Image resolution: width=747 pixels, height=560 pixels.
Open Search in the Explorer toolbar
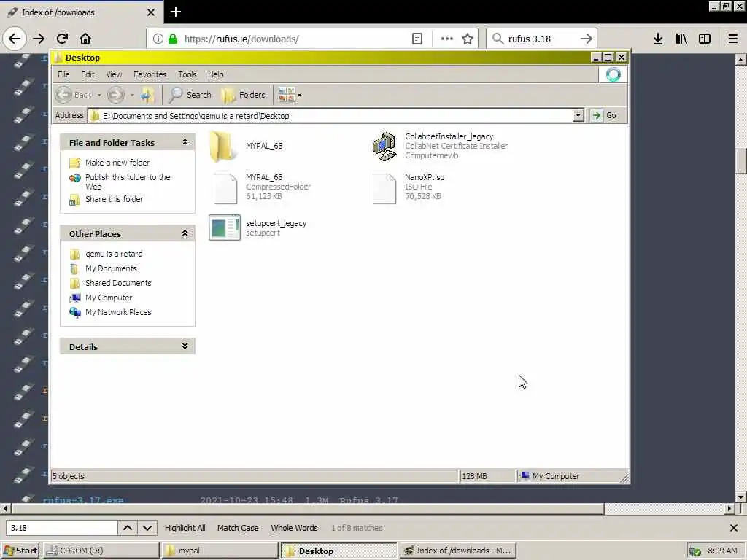190,95
